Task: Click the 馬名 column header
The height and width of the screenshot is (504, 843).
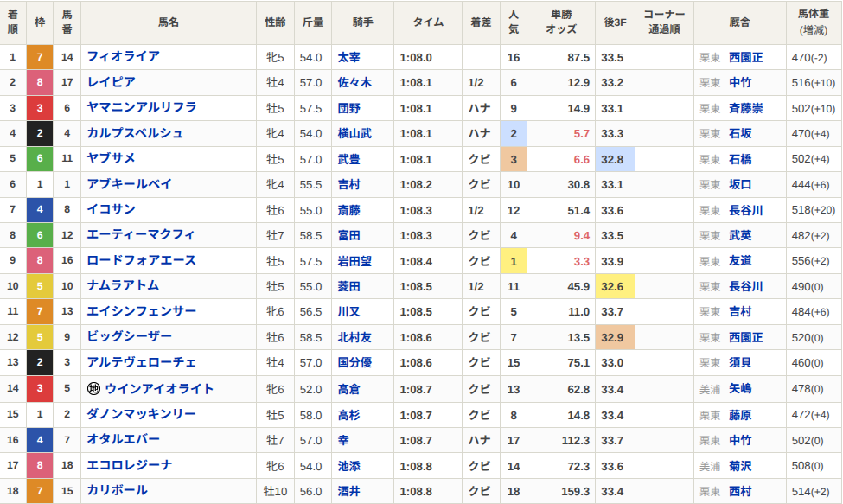Action: point(168,22)
